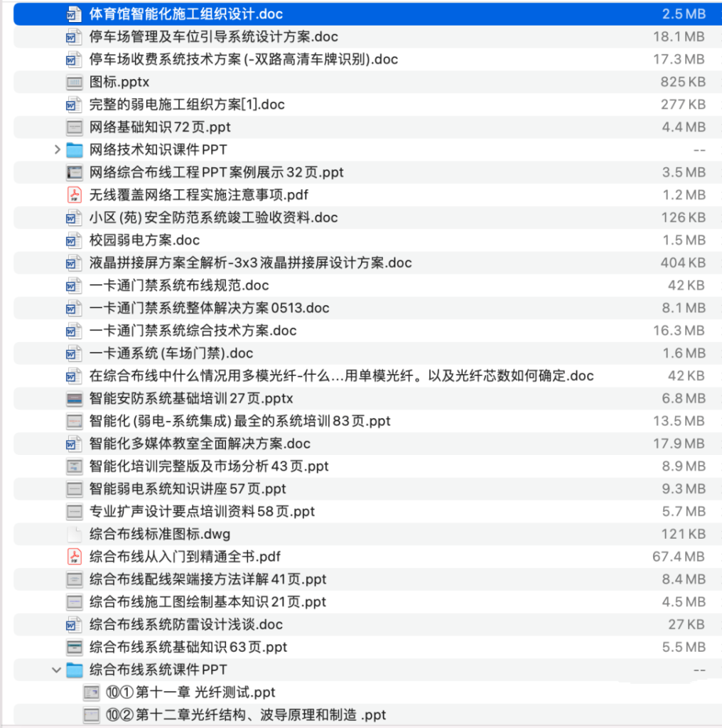Click the Word icon beside 一卡通门禁系统布线规范.doc
The height and width of the screenshot is (728, 722).
pos(74,285)
